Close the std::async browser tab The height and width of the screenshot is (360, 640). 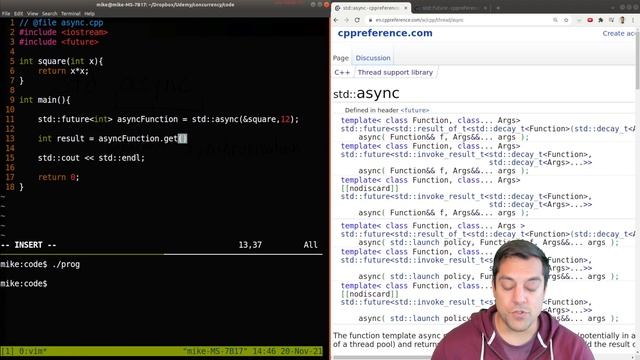[x=406, y=8]
